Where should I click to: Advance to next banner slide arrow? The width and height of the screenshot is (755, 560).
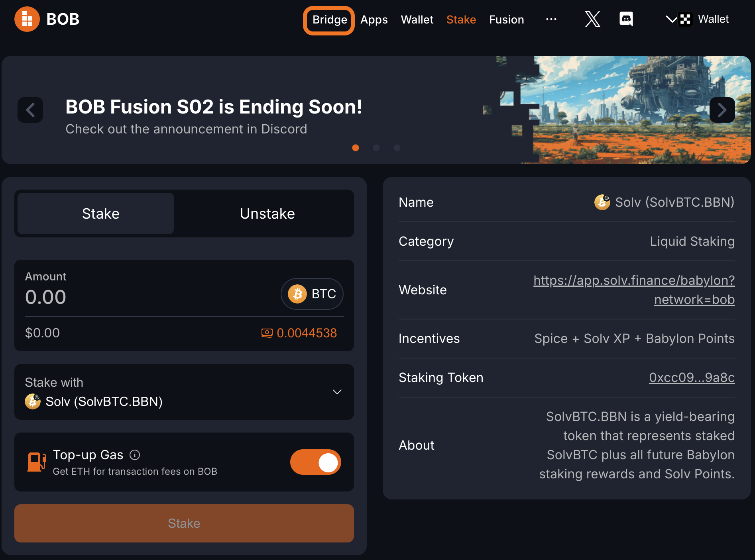click(722, 110)
